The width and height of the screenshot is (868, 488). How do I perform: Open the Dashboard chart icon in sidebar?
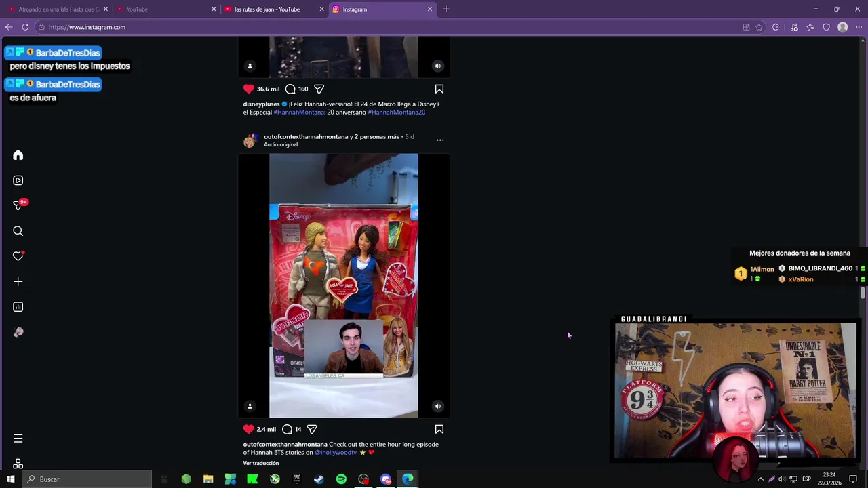pos(18,307)
